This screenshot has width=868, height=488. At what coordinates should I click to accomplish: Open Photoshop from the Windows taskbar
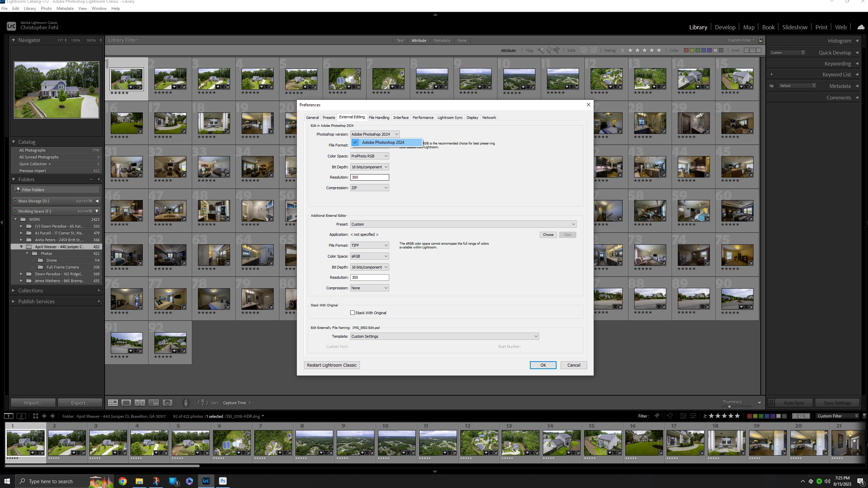tap(223, 481)
